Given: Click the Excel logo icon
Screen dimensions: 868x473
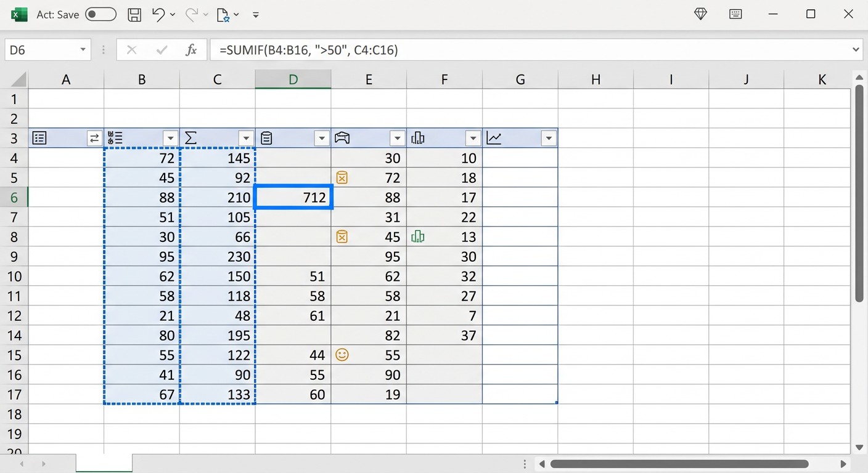Looking at the screenshot, I should (x=19, y=14).
